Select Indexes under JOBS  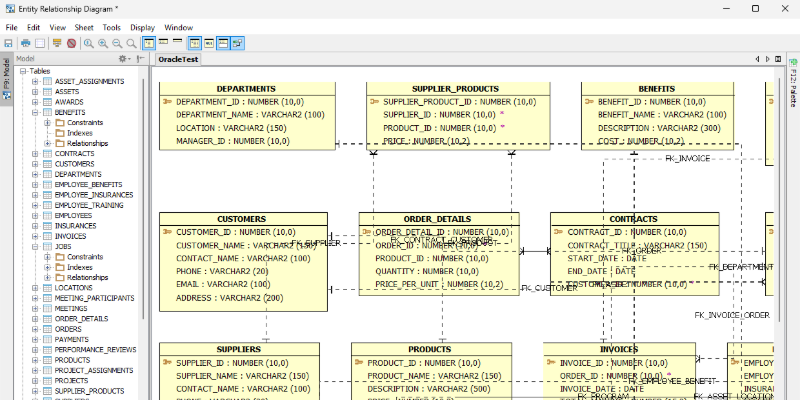(80, 267)
